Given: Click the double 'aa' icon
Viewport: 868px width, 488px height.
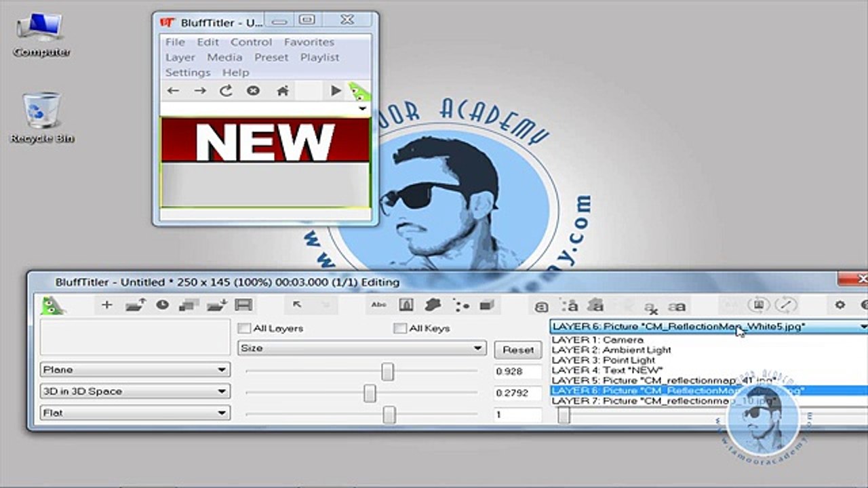Looking at the screenshot, I should 676,307.
